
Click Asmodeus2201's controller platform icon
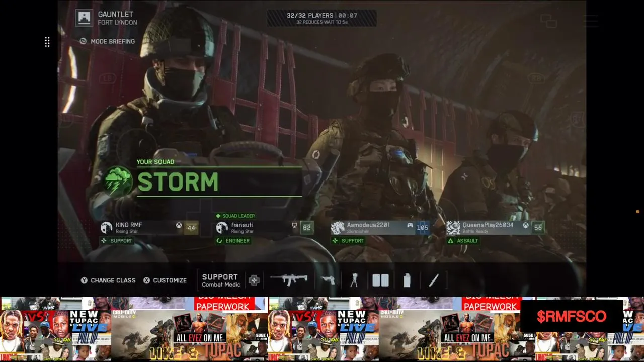pos(410,226)
